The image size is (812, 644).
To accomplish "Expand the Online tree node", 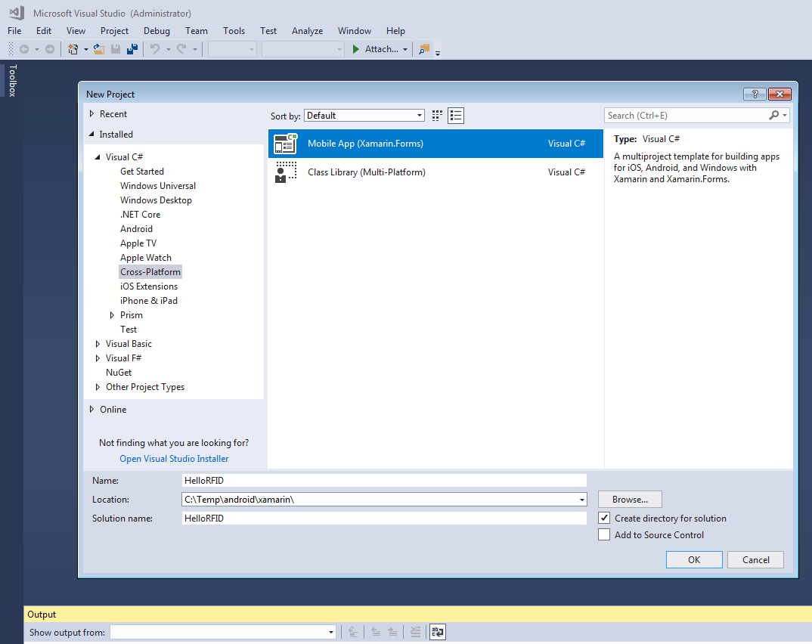I will pyautogui.click(x=91, y=410).
